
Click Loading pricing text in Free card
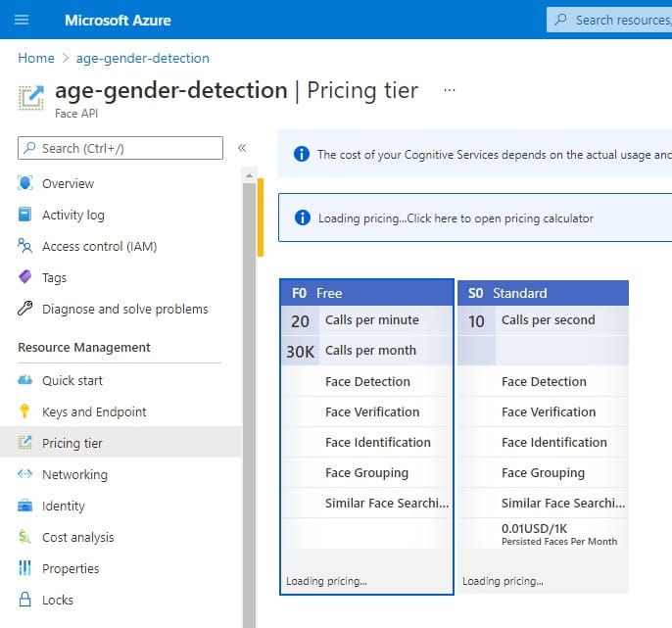[326, 581]
